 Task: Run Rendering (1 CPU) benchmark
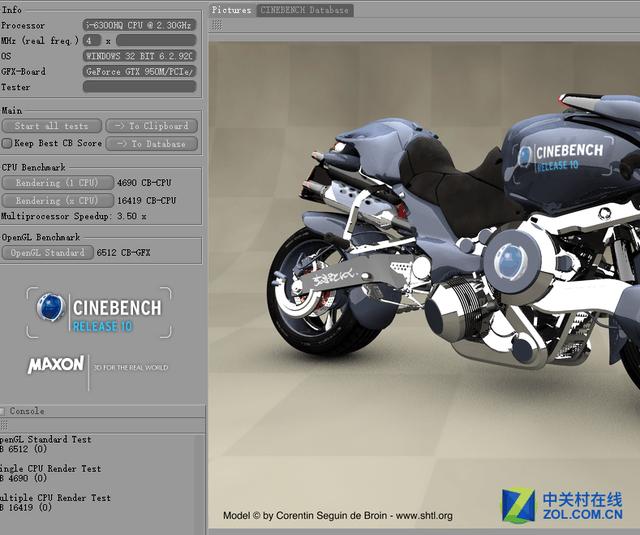(58, 182)
